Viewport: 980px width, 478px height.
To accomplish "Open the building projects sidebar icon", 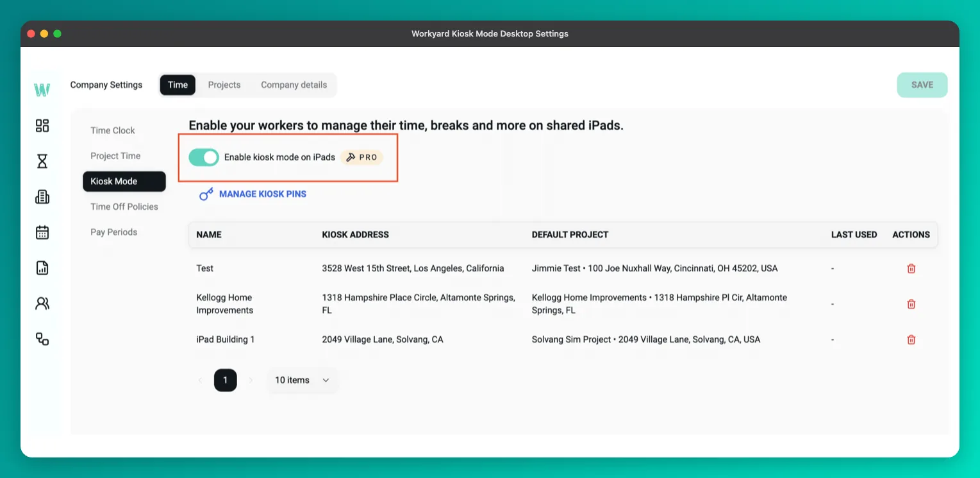I will (x=42, y=197).
